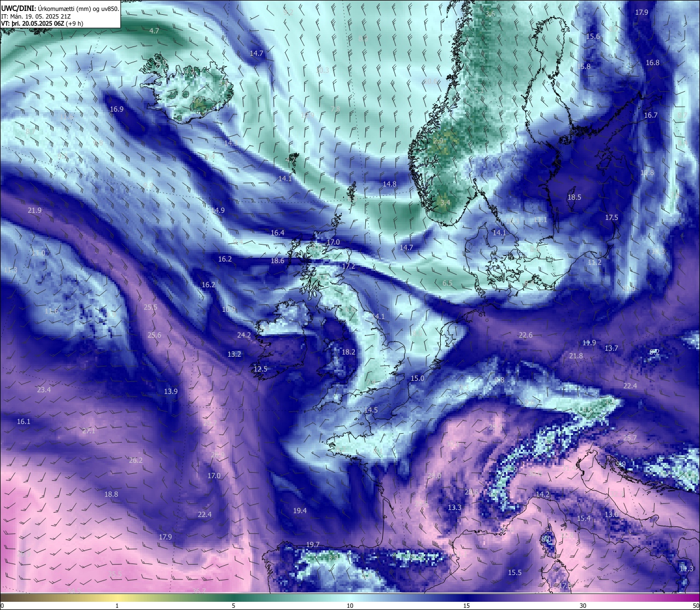Click the 10 tick on the color scale
The height and width of the screenshot is (610, 700).
click(x=350, y=606)
